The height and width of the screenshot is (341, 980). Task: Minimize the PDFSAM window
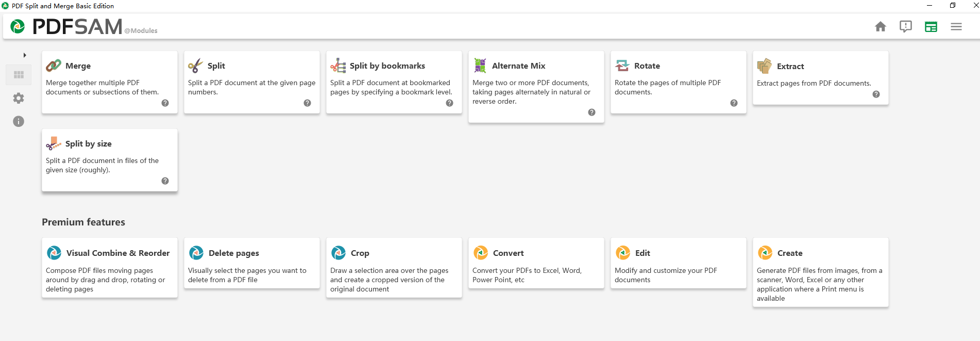click(930, 6)
